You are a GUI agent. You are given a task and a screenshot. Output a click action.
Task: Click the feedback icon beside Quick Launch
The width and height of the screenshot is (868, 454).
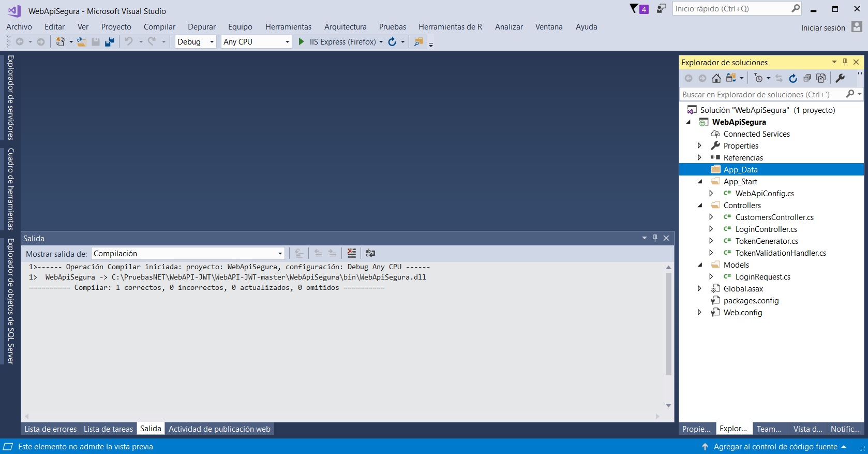[661, 9]
